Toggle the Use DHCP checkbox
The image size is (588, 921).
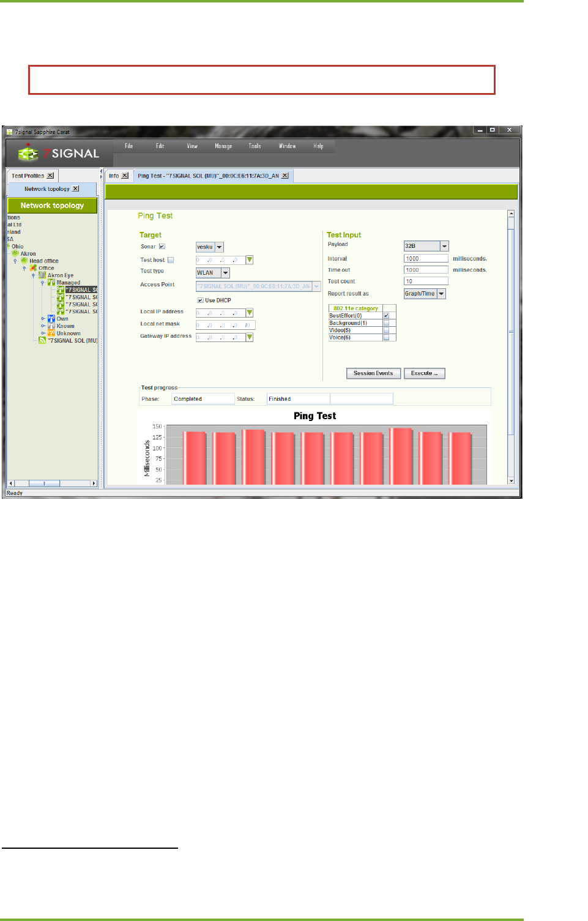[200, 300]
